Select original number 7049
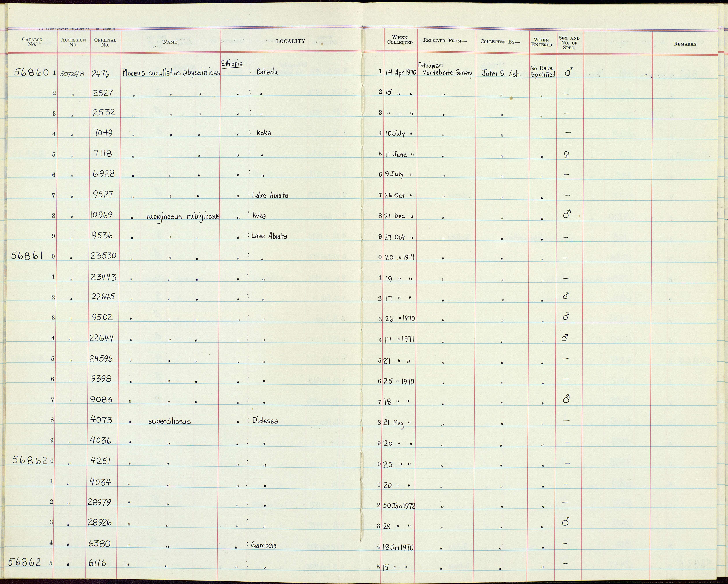 point(103,133)
